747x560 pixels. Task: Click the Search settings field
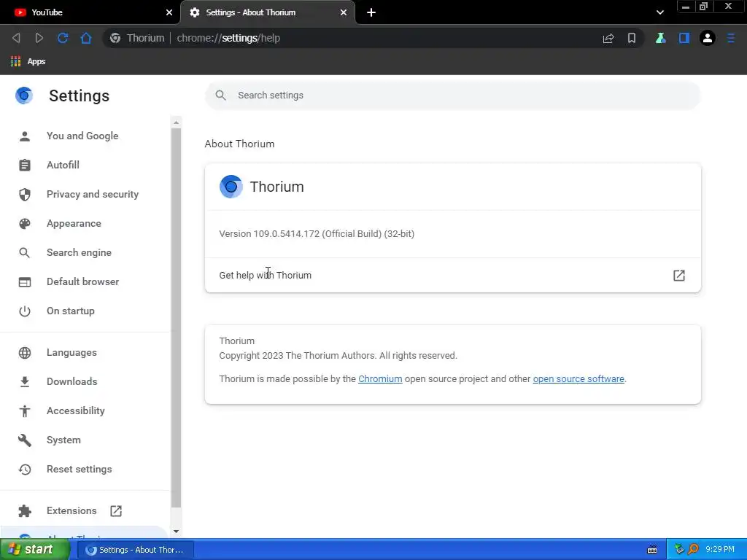coord(452,96)
